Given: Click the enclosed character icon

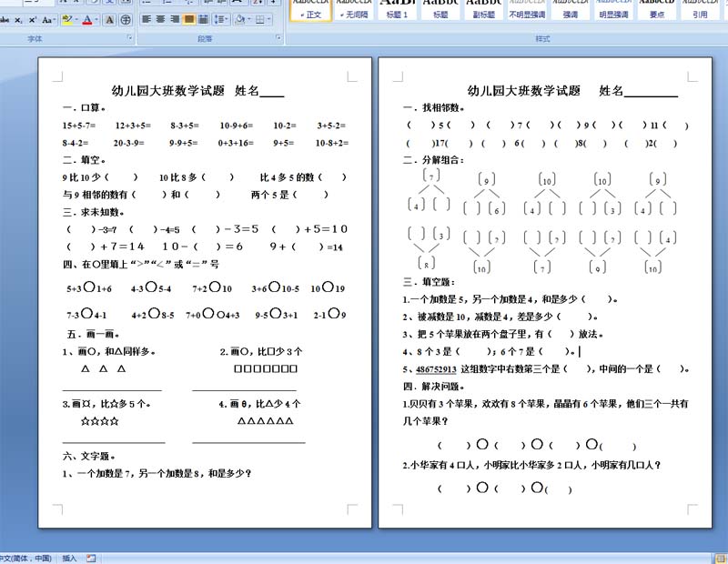Looking at the screenshot, I should (x=126, y=20).
